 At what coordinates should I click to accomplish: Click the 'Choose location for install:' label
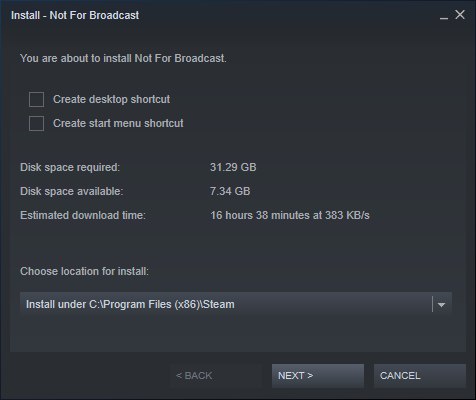(x=84, y=271)
